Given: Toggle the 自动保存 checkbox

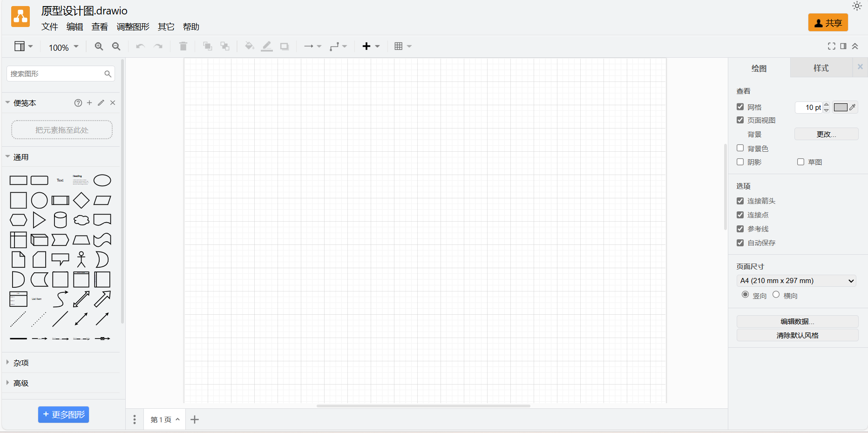Looking at the screenshot, I should click(x=740, y=243).
